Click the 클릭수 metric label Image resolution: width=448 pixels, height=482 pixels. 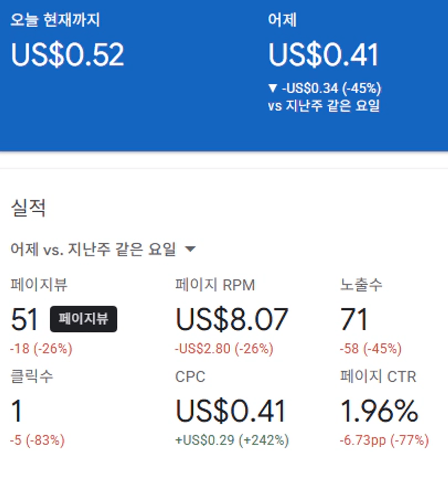pyautogui.click(x=31, y=377)
